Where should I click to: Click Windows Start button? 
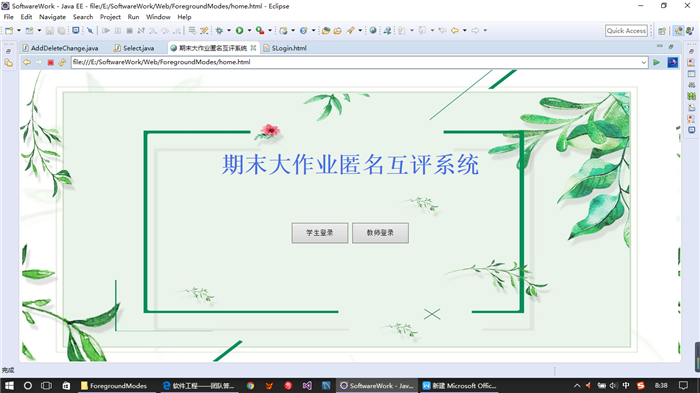point(9,385)
